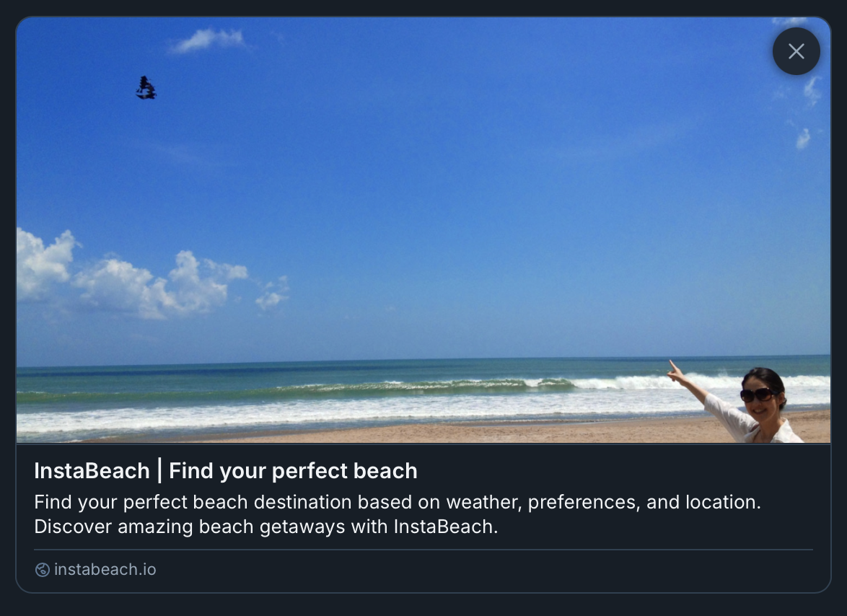The image size is (847, 616).
Task: Click the bird silhouette in the sky
Action: (x=146, y=88)
